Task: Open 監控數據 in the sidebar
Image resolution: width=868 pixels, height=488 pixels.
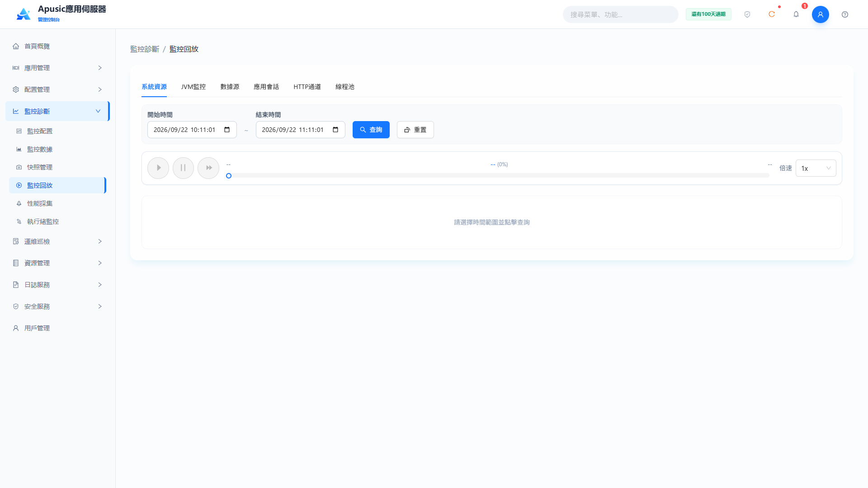Action: point(57,149)
